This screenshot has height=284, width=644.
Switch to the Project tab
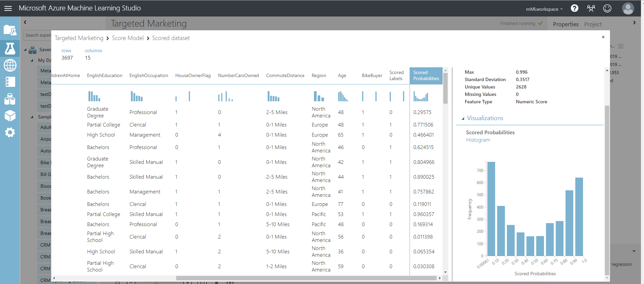(593, 24)
